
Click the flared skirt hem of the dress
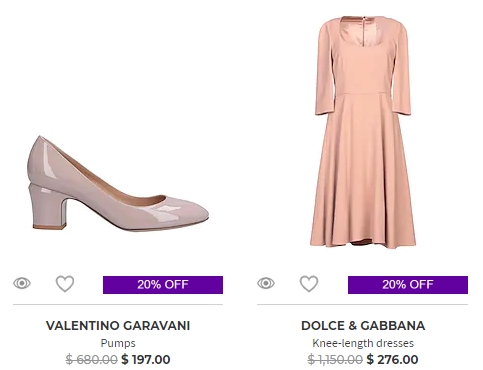pyautogui.click(x=363, y=238)
